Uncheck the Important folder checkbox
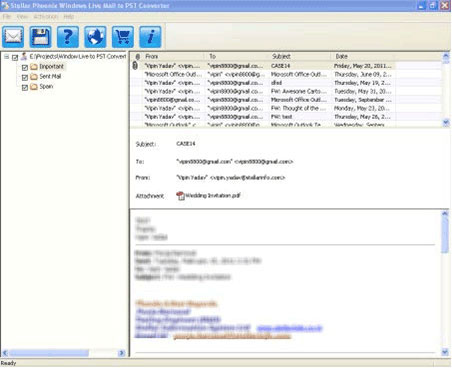The image size is (452, 368). 24,67
